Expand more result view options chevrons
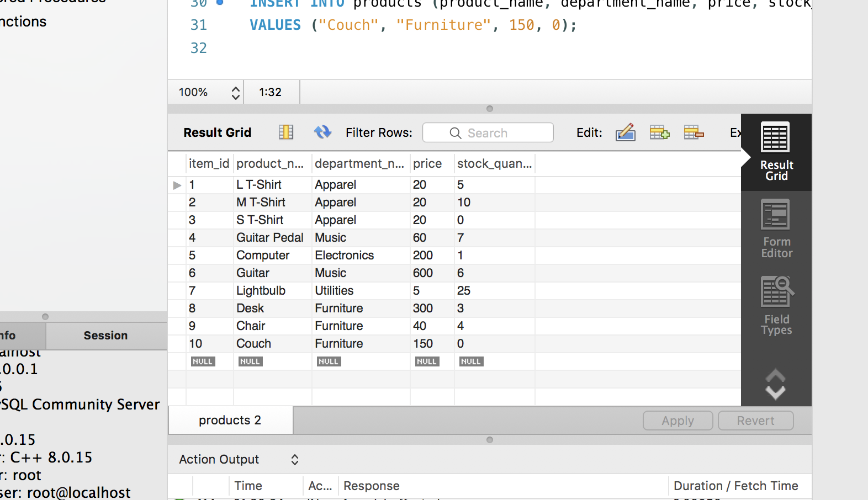 776,384
